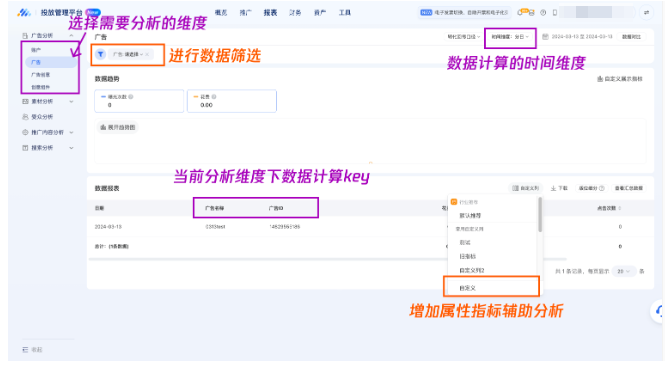Click the 日期 column header
Viewport: 665px width, 370px height.
click(99, 208)
